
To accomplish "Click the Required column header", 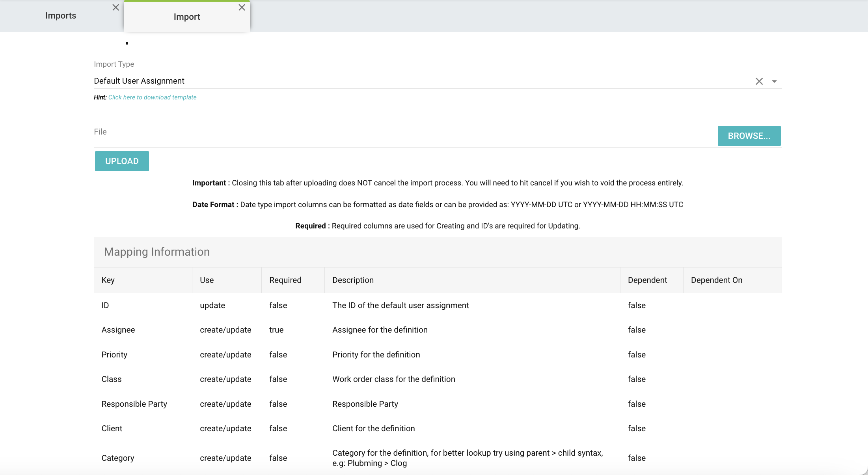I will click(x=285, y=280).
